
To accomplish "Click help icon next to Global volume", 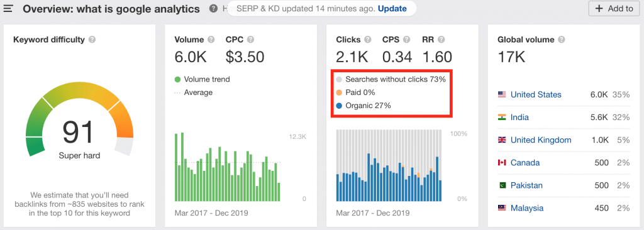I will click(x=562, y=40).
